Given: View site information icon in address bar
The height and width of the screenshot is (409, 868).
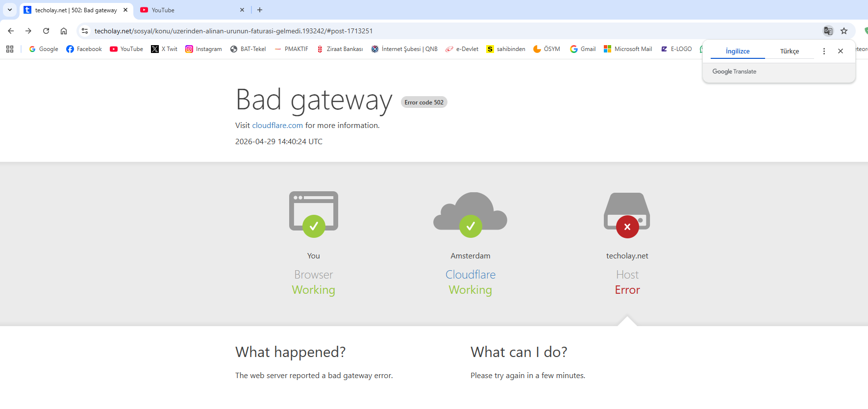Looking at the screenshot, I should coord(85,31).
